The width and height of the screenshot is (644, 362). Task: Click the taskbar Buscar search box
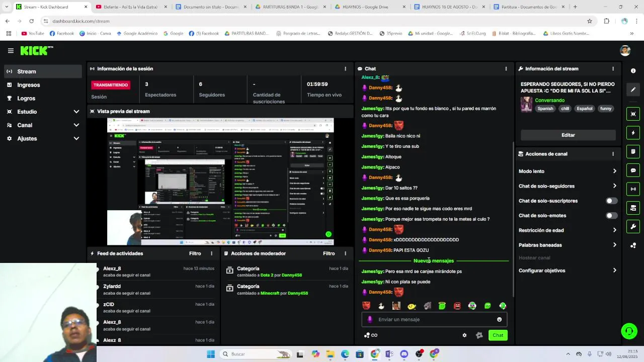click(x=257, y=354)
